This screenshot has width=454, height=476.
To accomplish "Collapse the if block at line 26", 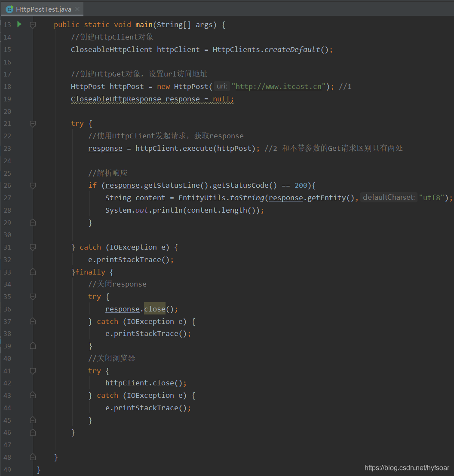I will 33,186.
